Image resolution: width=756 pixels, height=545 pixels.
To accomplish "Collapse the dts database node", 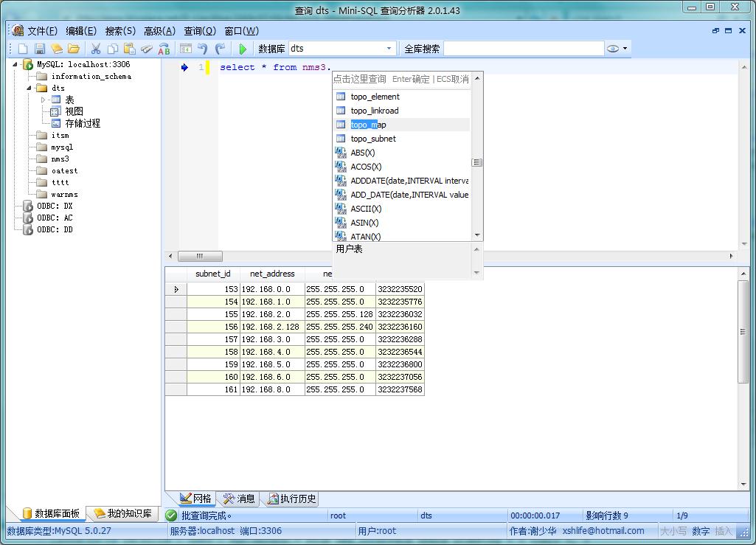I will click(x=29, y=88).
